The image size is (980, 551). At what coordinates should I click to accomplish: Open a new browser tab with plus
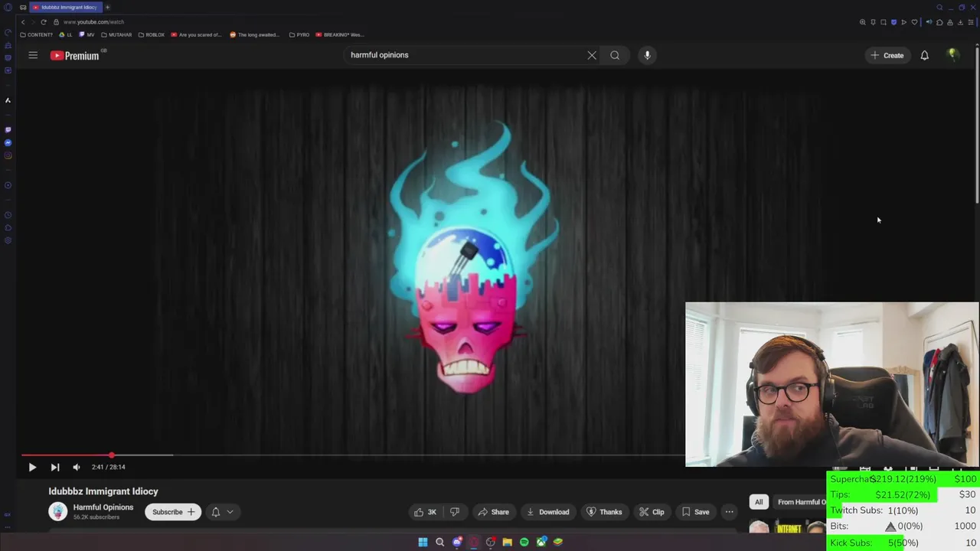click(x=107, y=7)
